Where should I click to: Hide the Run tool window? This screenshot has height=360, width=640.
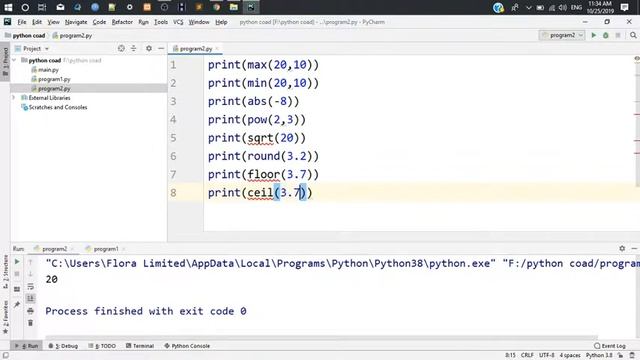pyautogui.click(x=634, y=248)
